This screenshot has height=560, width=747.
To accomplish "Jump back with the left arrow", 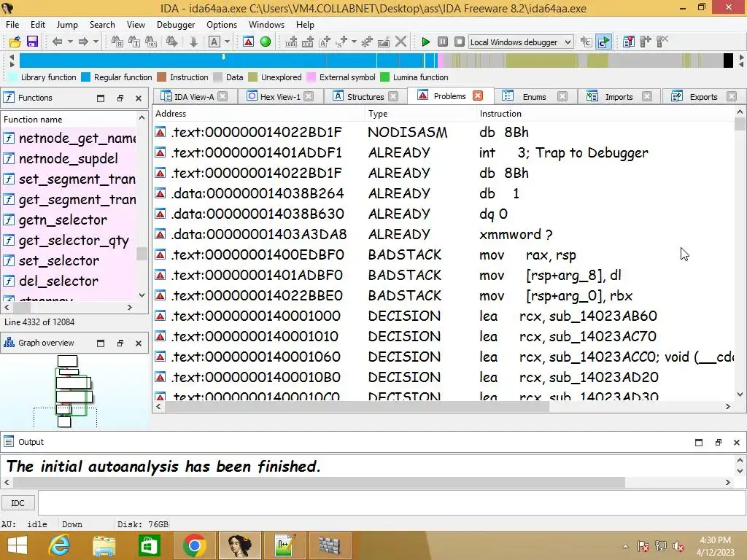I will click(57, 42).
